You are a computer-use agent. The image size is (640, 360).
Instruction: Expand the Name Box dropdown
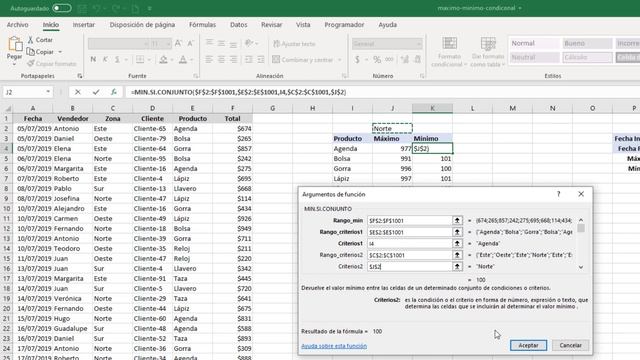pyautogui.click(x=48, y=92)
